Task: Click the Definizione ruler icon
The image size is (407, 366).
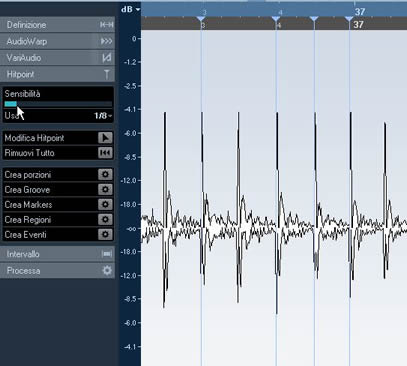Action: pyautogui.click(x=107, y=25)
